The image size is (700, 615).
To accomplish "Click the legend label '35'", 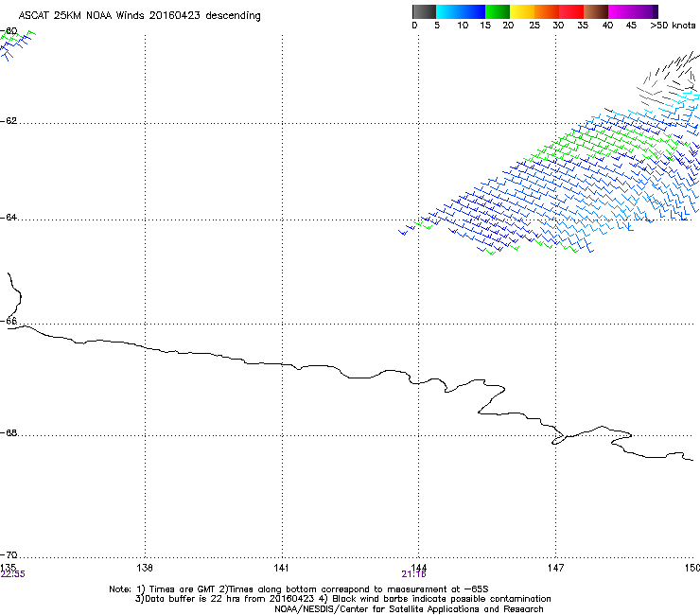I will 583,26.
